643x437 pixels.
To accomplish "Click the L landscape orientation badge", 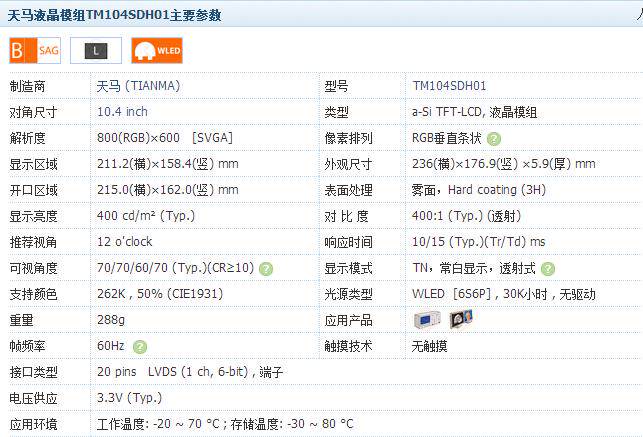I will (96, 50).
